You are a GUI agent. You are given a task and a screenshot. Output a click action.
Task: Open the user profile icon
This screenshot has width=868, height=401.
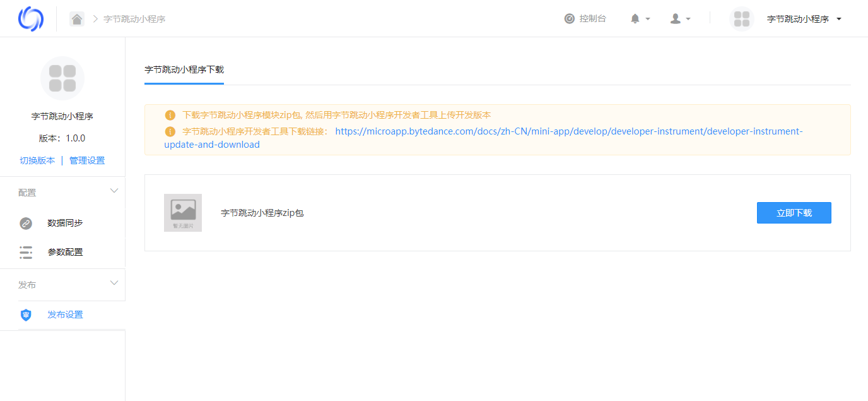(676, 19)
